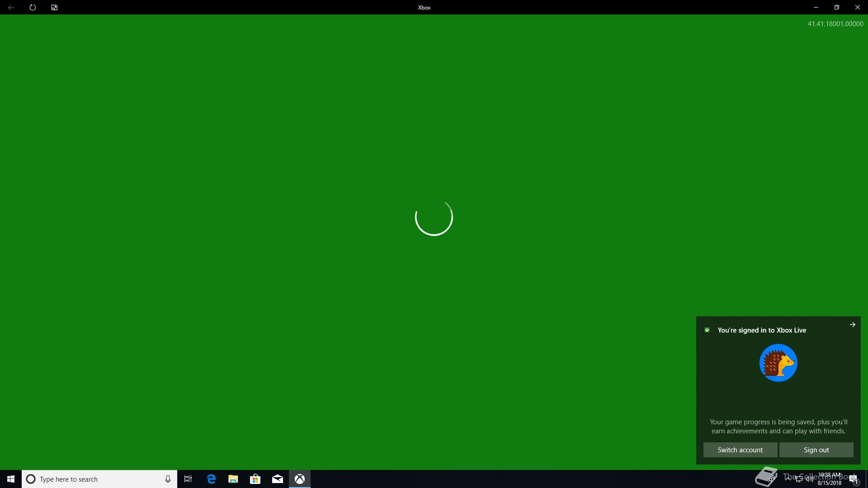Click the Switch account button

740,450
